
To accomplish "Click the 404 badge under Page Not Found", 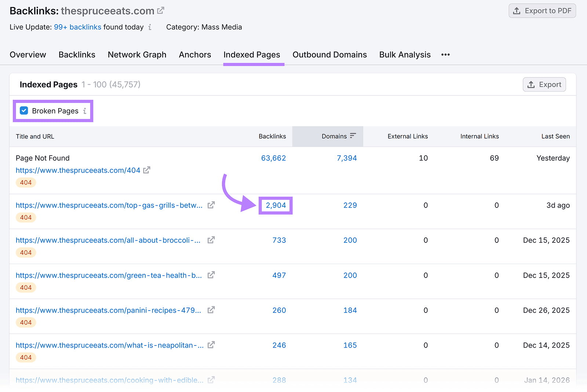I will pyautogui.click(x=26, y=182).
